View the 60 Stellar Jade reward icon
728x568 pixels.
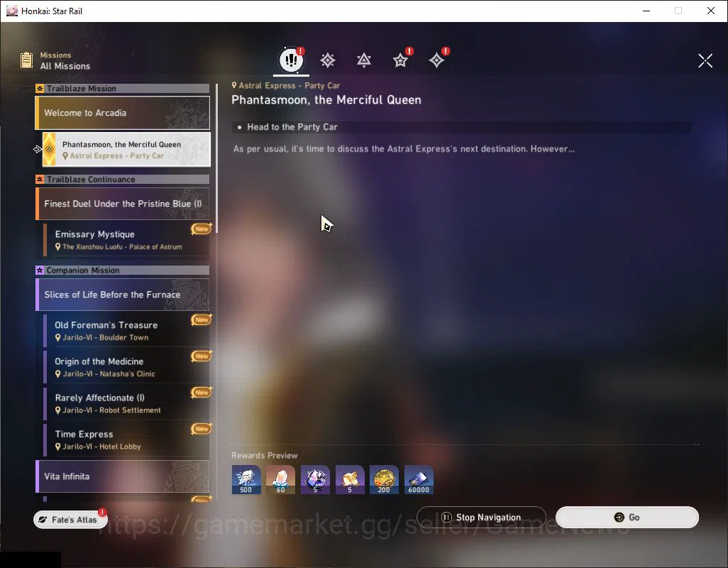280,479
